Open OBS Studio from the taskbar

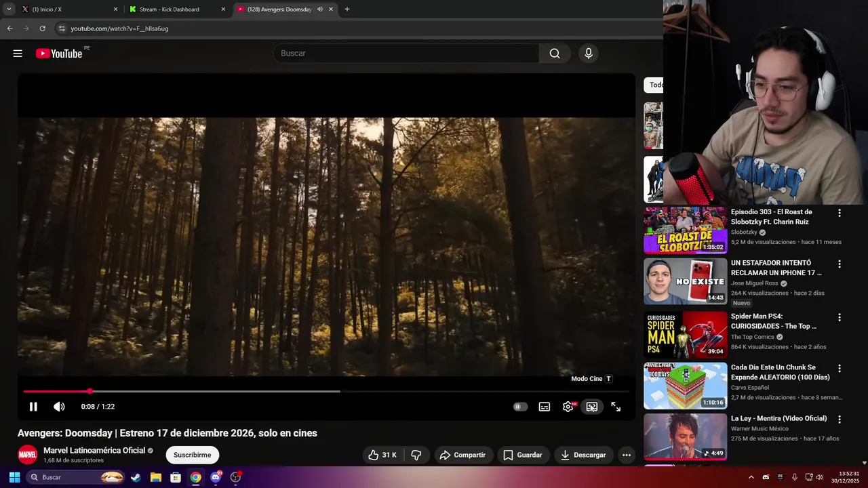[235, 477]
